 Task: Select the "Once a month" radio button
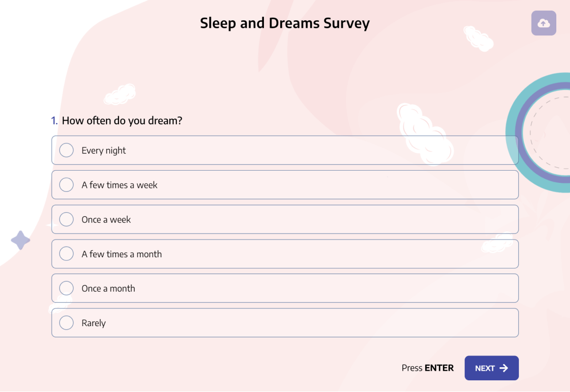[x=66, y=288]
